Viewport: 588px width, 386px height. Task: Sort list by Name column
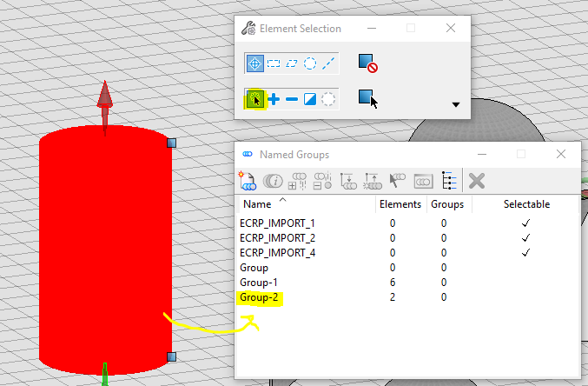[257, 204]
